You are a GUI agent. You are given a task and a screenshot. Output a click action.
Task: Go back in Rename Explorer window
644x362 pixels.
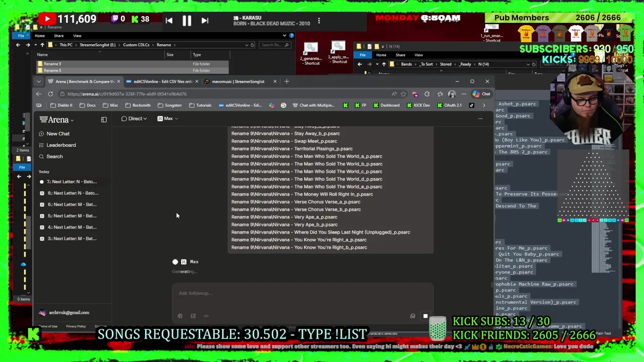point(18,45)
